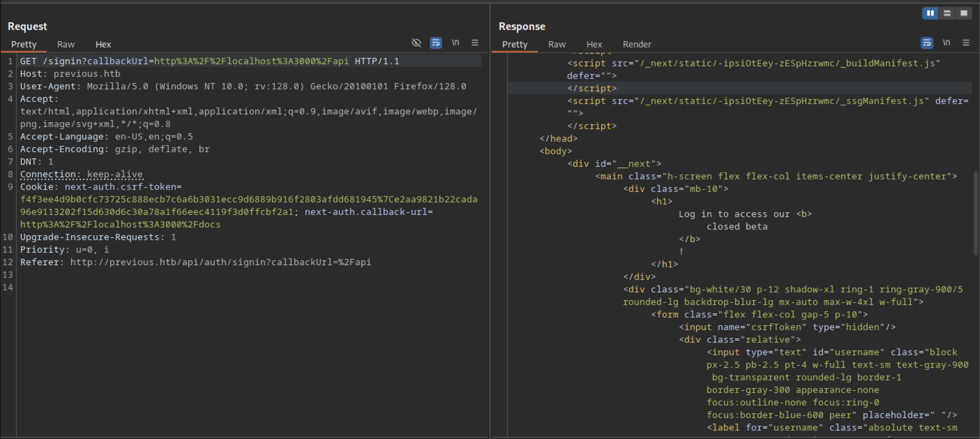The height and width of the screenshot is (439, 980).
Task: Click the _buildManifest.js script tag line
Action: [754, 63]
